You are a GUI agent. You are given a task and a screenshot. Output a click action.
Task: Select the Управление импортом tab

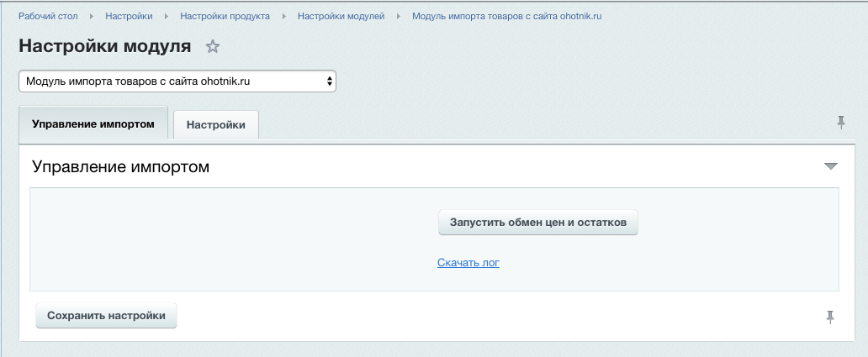point(93,123)
